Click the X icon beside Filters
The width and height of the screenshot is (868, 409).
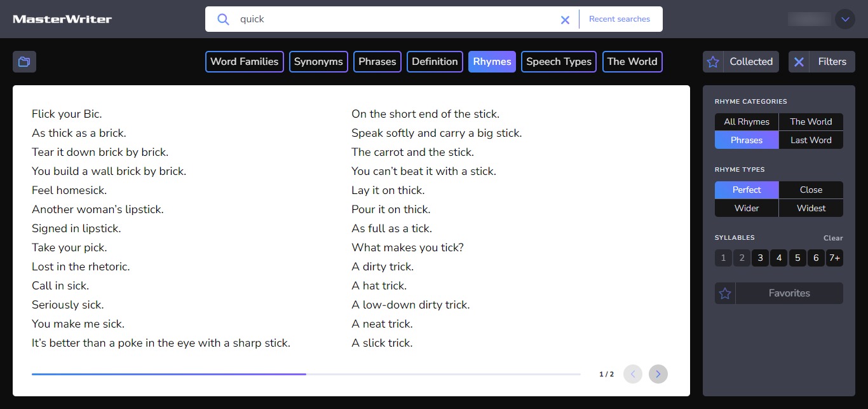pyautogui.click(x=799, y=62)
